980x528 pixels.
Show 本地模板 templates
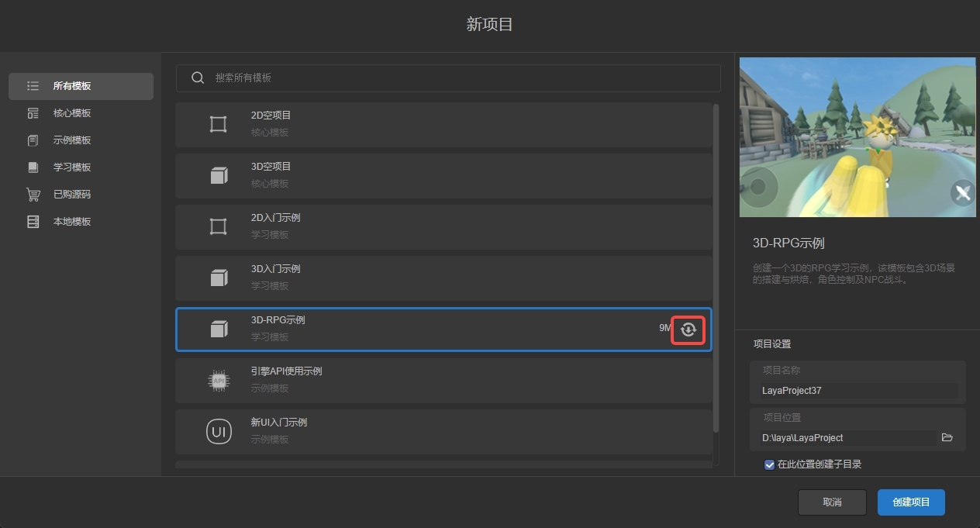point(72,222)
